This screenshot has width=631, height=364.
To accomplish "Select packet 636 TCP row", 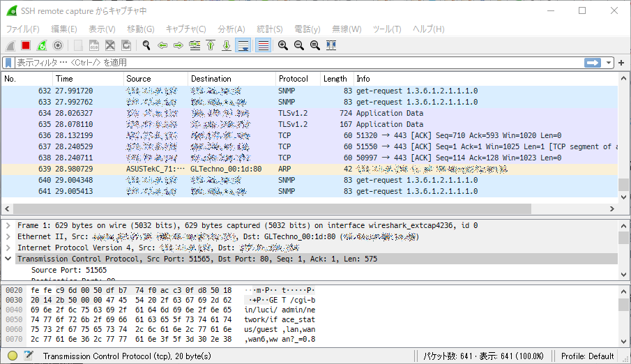I will (x=310, y=136).
